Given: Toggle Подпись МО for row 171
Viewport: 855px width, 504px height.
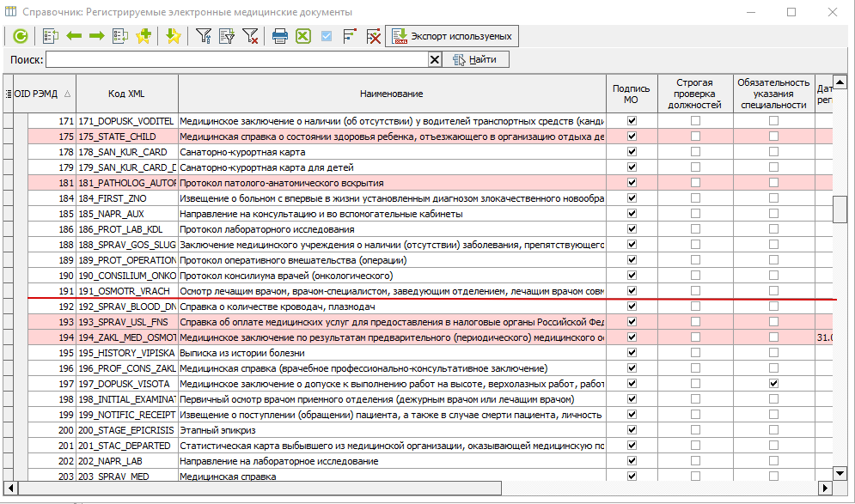Looking at the screenshot, I should click(632, 121).
